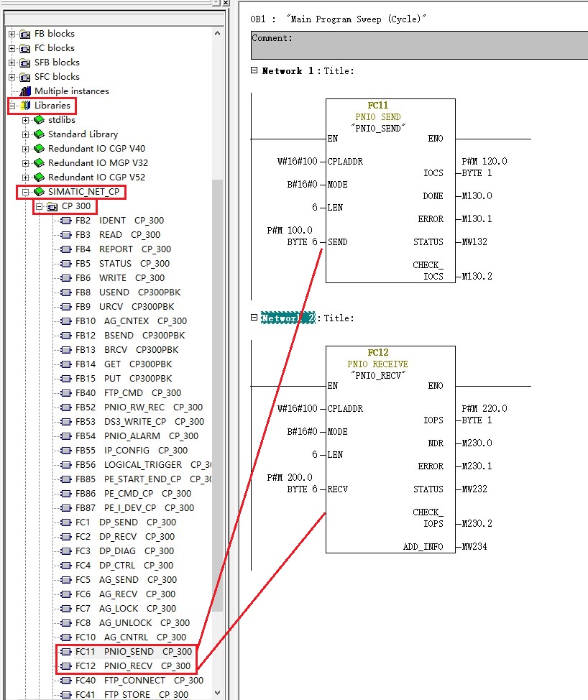Screen dimensions: 588x700
Task: Click Redundant IO CGP V40 book icon
Action: coord(40,148)
